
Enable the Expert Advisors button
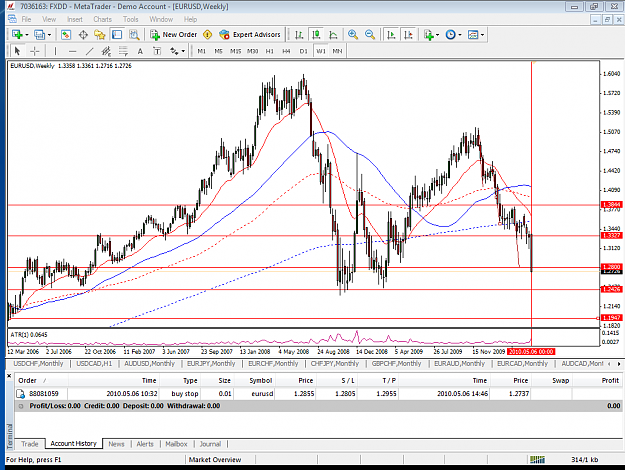pyautogui.click(x=250, y=35)
